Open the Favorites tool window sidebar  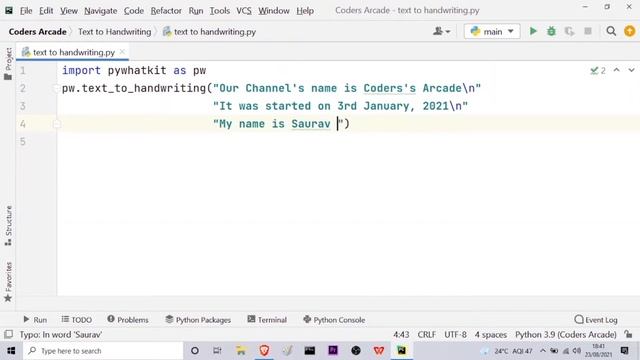8,282
